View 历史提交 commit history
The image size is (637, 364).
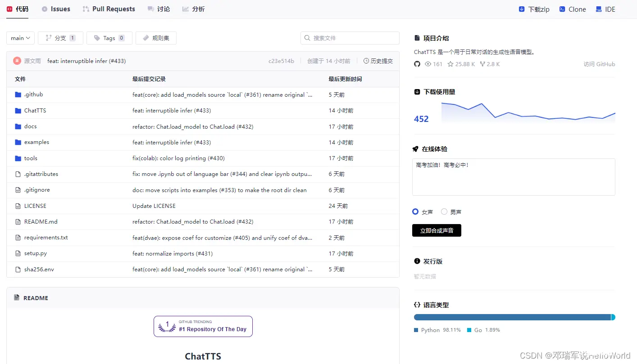click(x=378, y=61)
